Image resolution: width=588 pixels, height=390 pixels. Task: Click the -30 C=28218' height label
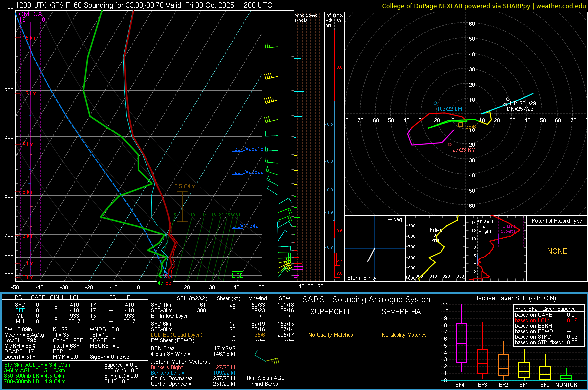pyautogui.click(x=248, y=149)
